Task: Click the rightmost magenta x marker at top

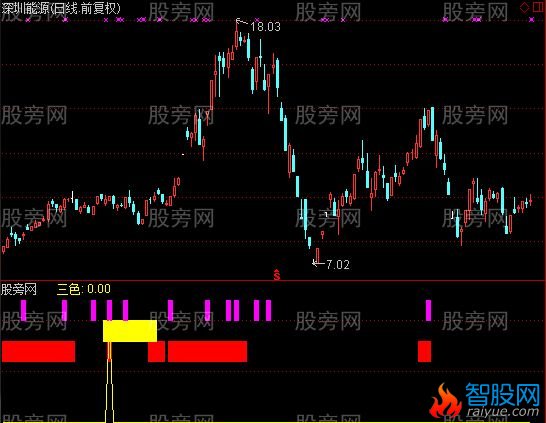Action: [x=531, y=20]
